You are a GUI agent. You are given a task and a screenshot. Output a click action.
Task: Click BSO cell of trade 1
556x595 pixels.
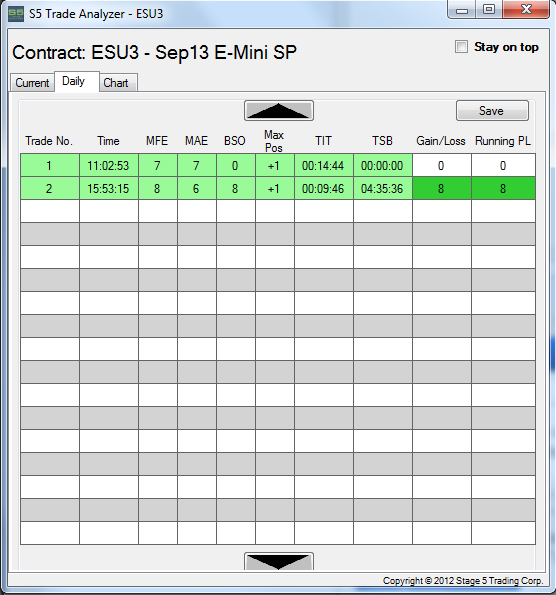tap(236, 165)
